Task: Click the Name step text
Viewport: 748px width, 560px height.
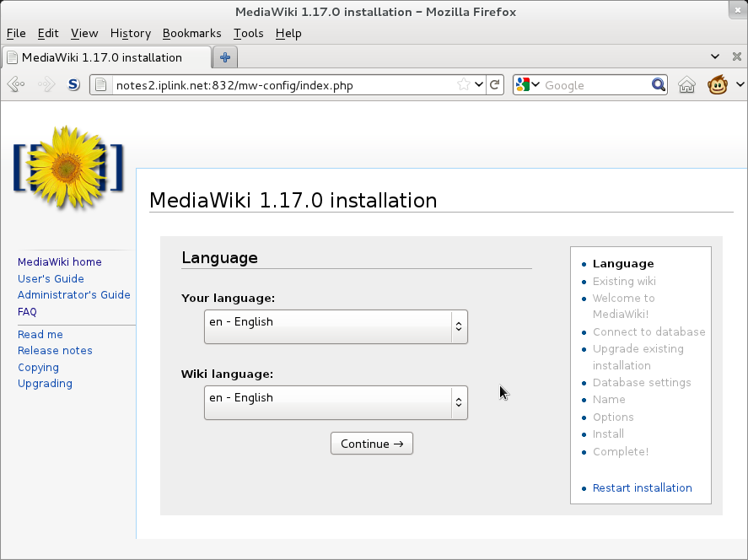Action: click(609, 400)
